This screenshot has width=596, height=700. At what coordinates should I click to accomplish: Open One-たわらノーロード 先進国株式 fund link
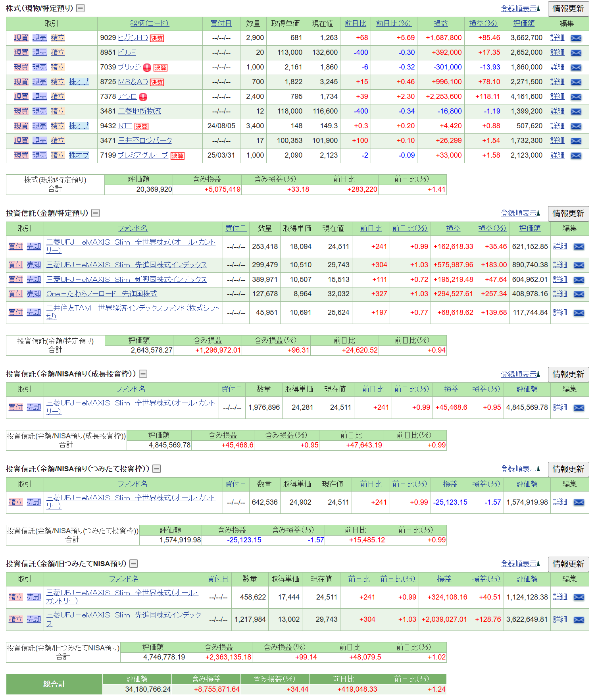click(x=102, y=294)
